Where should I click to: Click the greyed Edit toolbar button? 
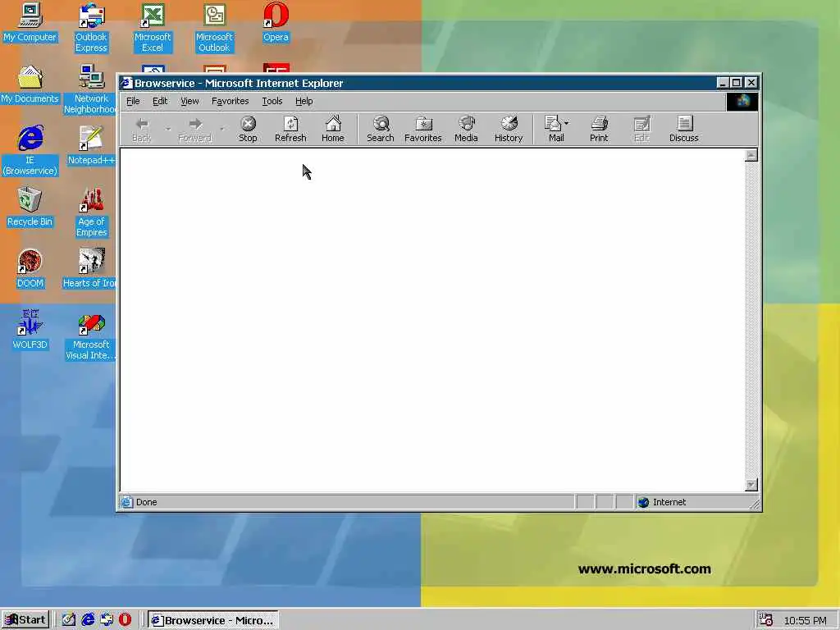[641, 129]
